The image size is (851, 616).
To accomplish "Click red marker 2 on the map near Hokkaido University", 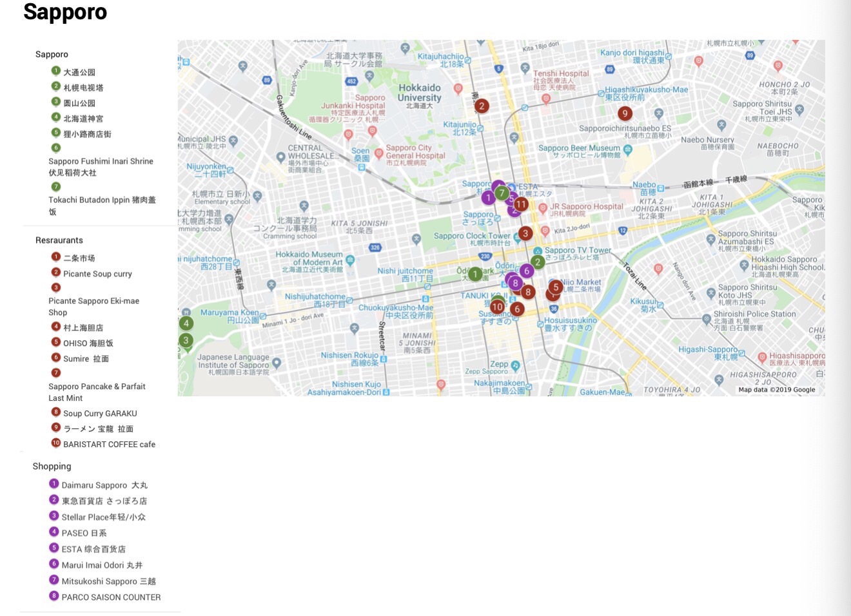I will pos(481,106).
